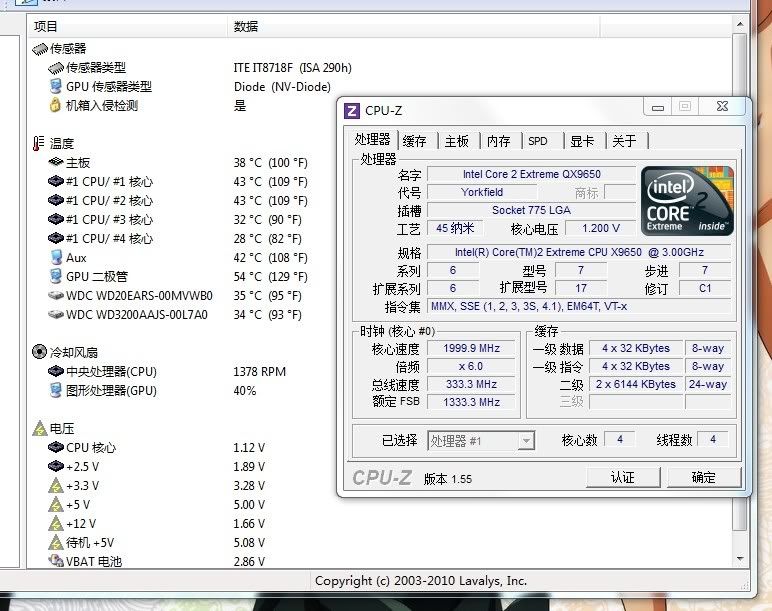
Task: Click the 数据 column header
Action: coord(414,26)
